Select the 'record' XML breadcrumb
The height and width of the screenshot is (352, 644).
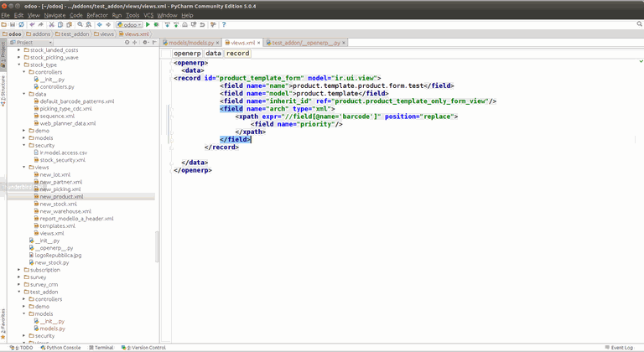pos(237,54)
